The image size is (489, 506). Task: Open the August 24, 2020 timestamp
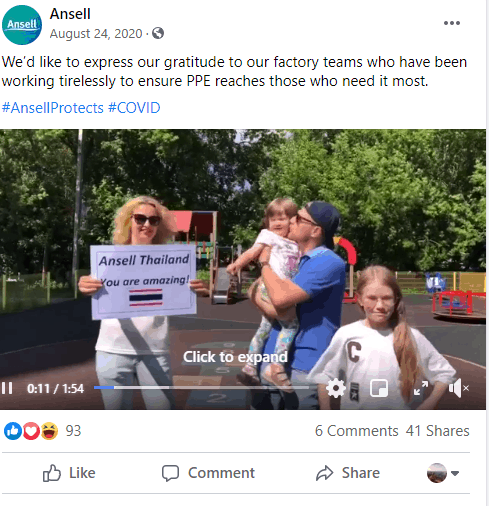(96, 34)
